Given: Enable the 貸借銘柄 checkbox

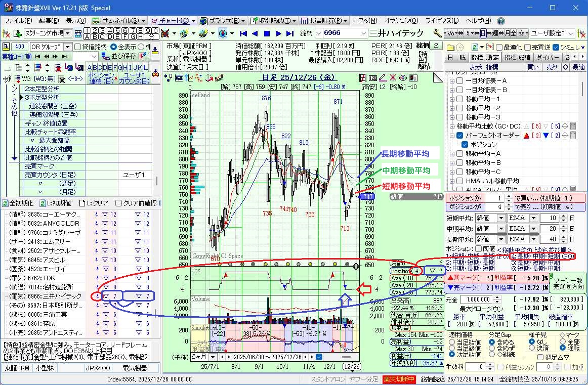Looking at the screenshot, I should 78,47.
